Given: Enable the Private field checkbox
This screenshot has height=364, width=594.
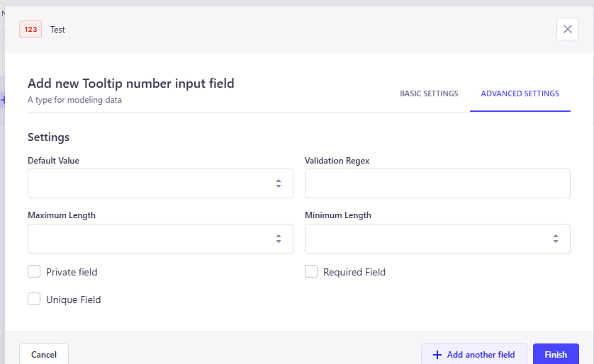Looking at the screenshot, I should pyautogui.click(x=34, y=271).
